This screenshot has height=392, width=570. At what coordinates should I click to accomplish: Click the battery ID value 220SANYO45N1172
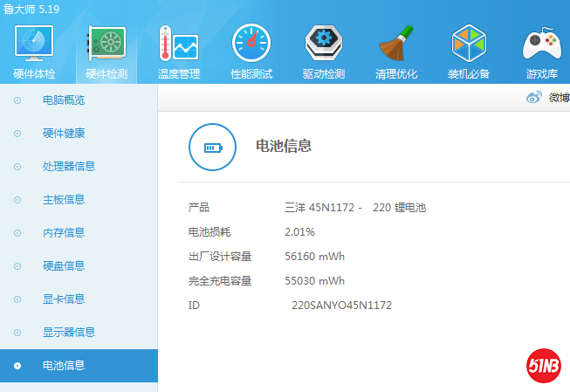click(341, 306)
